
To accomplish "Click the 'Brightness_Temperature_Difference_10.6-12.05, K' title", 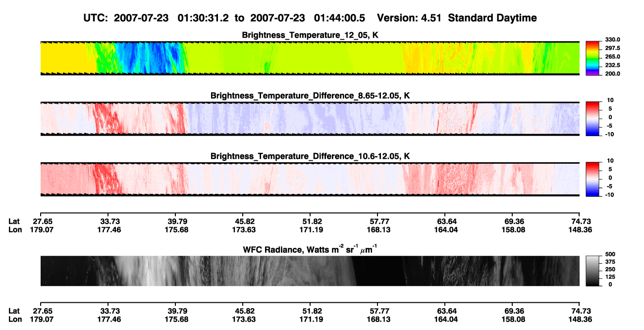I will [310, 156].
